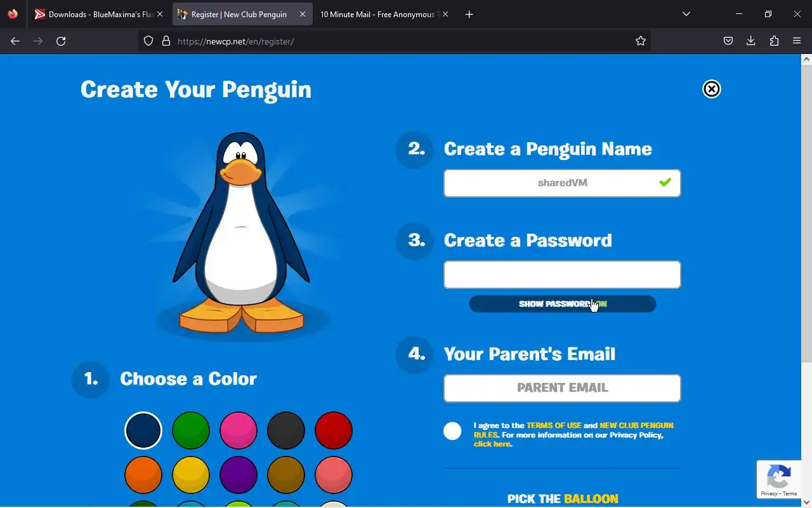Go back to the previous page

point(15,41)
